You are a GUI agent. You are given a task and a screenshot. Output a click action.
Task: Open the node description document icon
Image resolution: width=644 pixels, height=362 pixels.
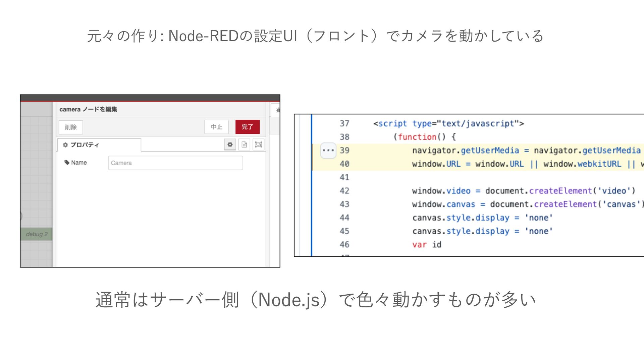click(244, 144)
